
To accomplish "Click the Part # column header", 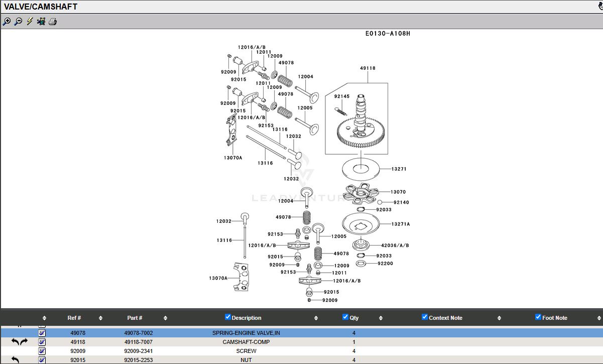I will coord(135,318).
